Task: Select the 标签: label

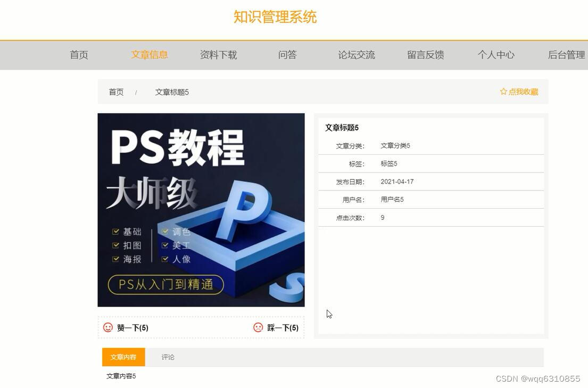Action: [x=357, y=164]
